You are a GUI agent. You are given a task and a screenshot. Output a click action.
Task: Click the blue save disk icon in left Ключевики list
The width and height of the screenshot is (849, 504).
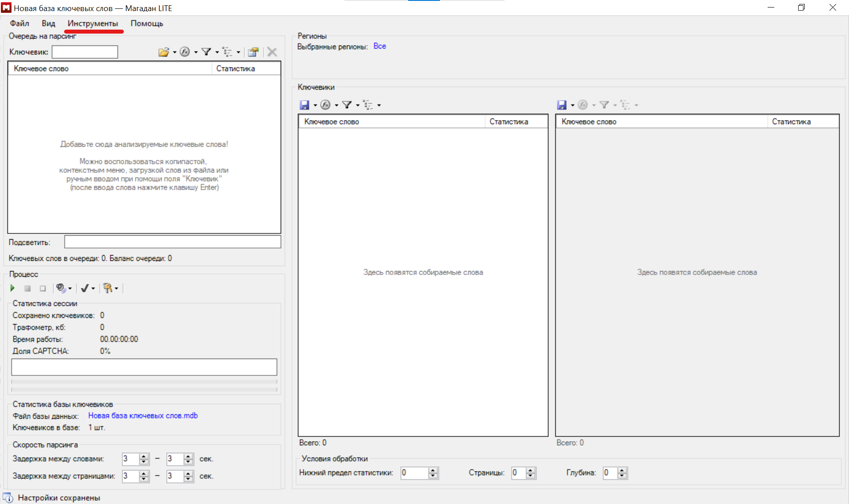point(304,105)
